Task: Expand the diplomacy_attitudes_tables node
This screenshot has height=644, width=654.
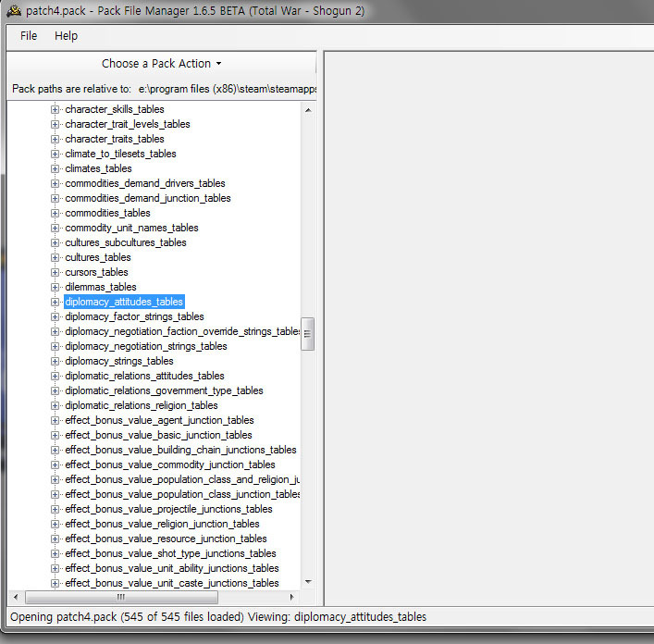Action: click(x=55, y=302)
